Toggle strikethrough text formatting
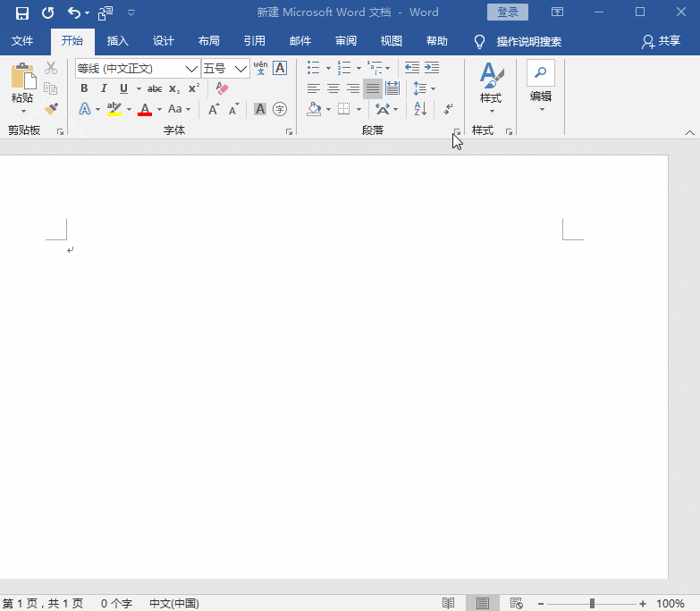This screenshot has height=611, width=700. pyautogui.click(x=155, y=88)
